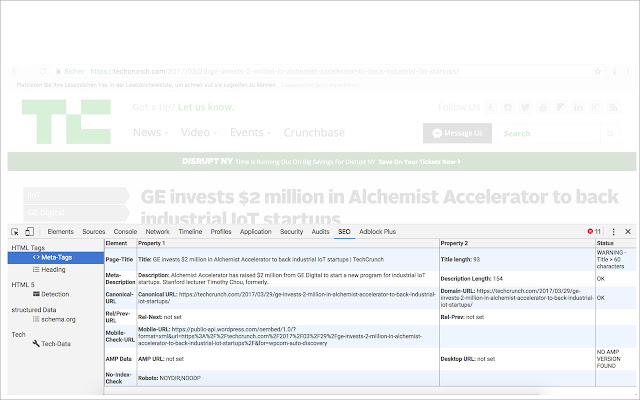Switch to the Network tab
640x400 pixels.
158,231
